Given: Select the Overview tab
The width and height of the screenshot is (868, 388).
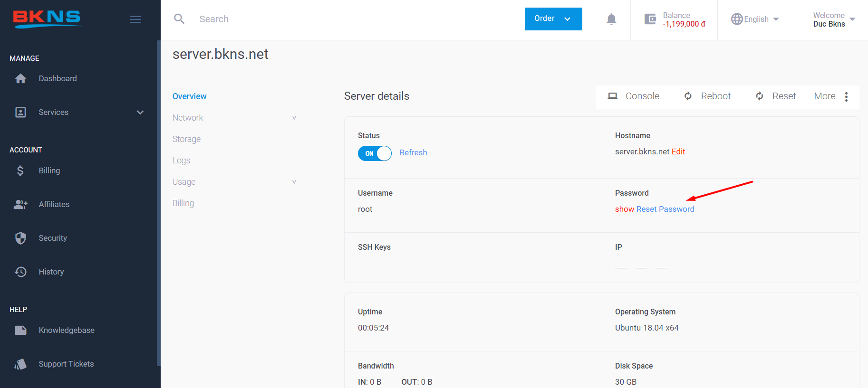Looking at the screenshot, I should coord(189,96).
